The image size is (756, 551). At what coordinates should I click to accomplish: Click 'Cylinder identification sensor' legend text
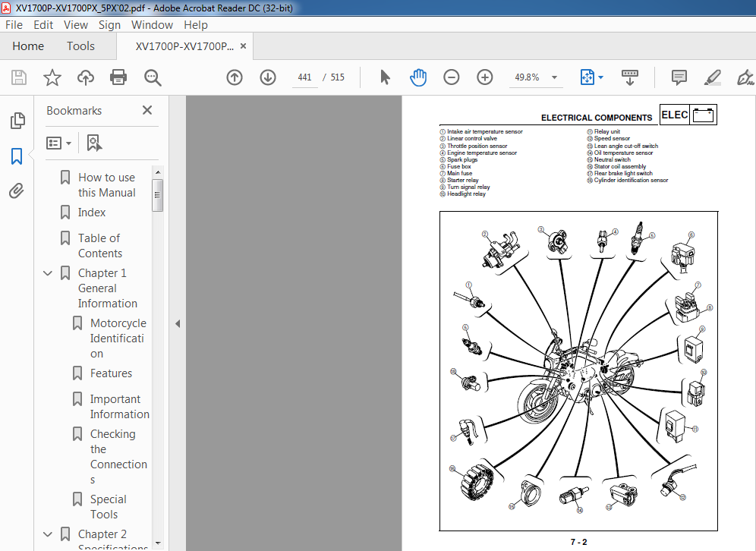click(x=631, y=181)
